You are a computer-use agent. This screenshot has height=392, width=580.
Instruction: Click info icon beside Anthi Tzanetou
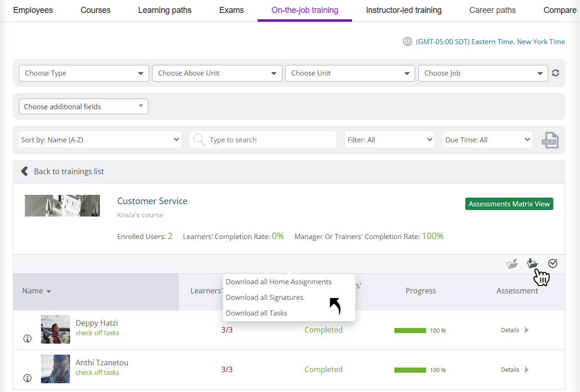coord(28,378)
